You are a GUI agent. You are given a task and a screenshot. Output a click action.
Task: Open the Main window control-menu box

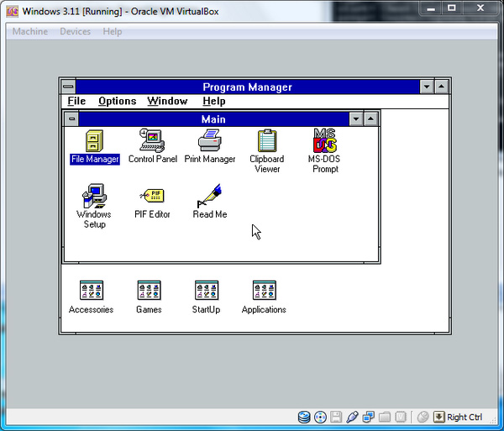pos(71,119)
